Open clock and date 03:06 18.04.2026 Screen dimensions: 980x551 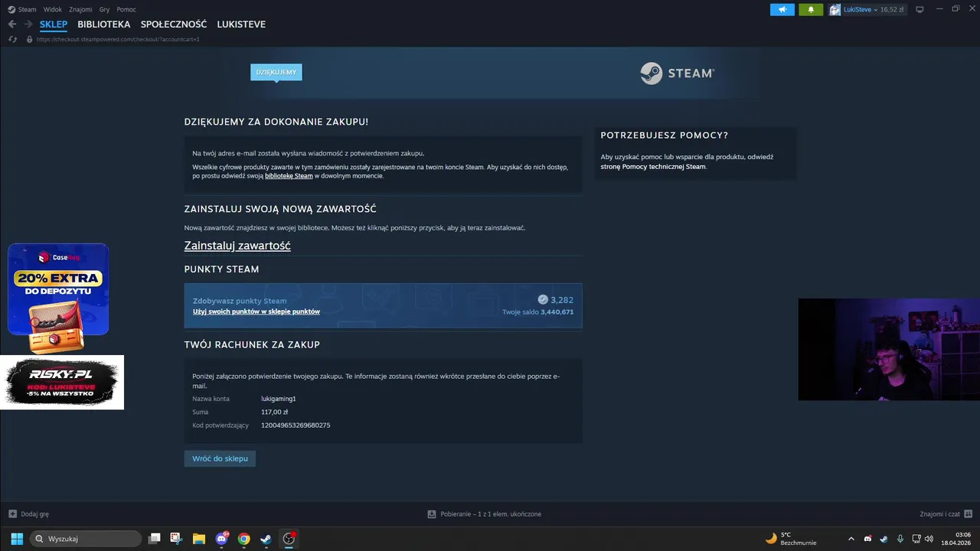point(956,539)
